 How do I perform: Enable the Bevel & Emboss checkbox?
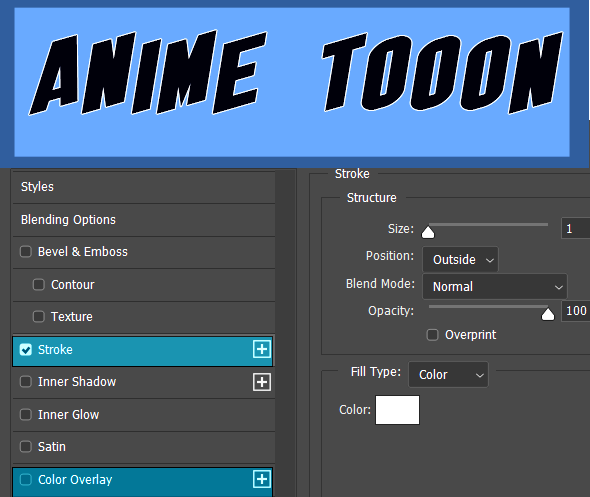(26, 251)
